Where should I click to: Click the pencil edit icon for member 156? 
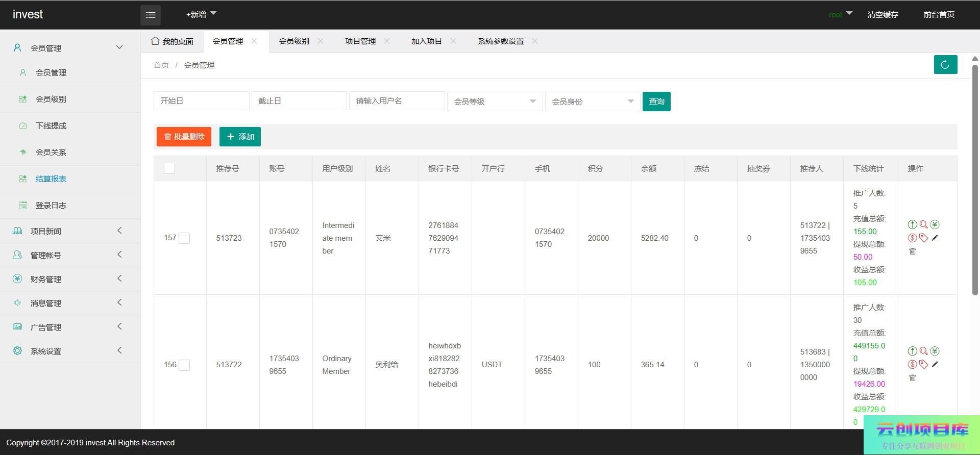(x=935, y=364)
